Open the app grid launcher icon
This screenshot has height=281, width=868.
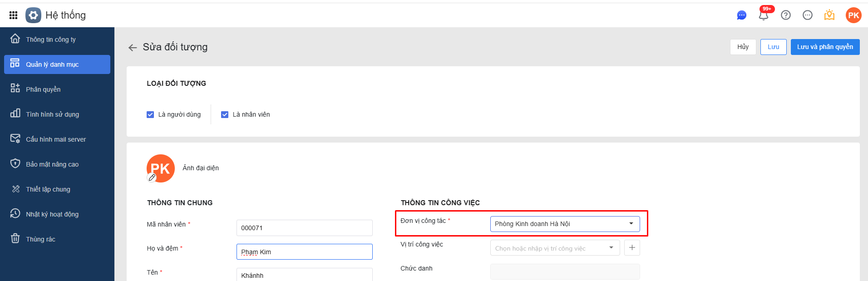coord(14,15)
